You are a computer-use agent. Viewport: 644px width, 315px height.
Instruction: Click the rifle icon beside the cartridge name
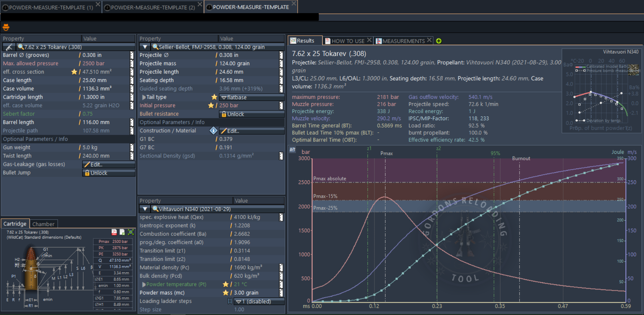click(x=9, y=47)
